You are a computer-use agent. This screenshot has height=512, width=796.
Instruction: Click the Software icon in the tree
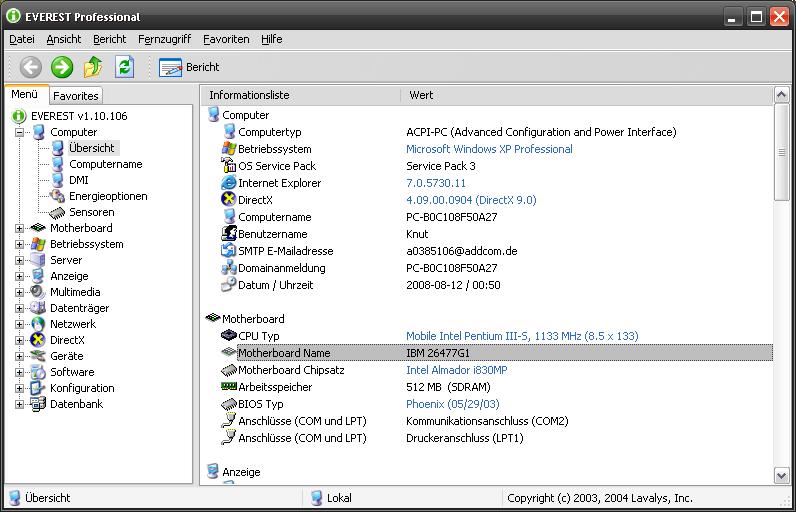pyautogui.click(x=38, y=372)
